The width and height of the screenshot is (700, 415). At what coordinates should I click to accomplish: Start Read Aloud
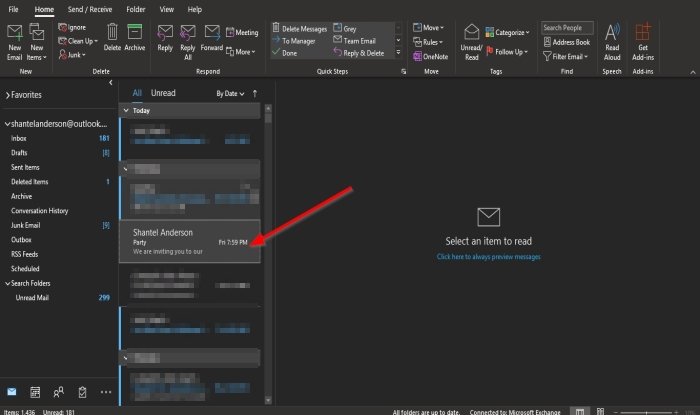point(612,42)
